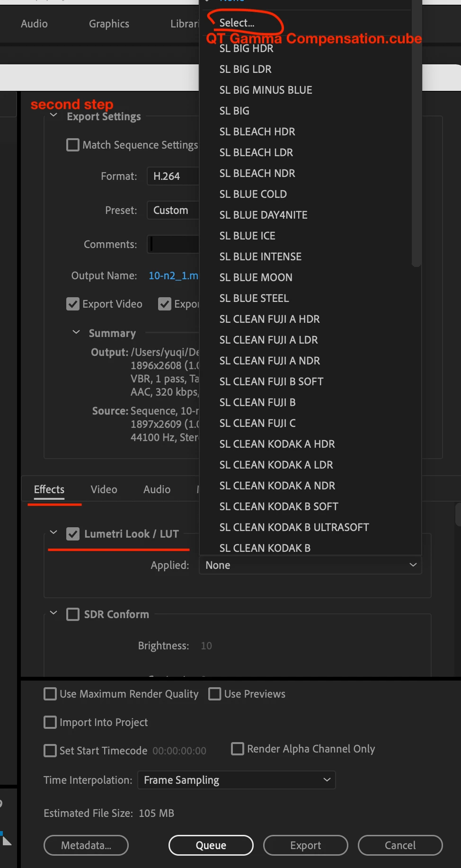Click the Export button

[x=306, y=845]
